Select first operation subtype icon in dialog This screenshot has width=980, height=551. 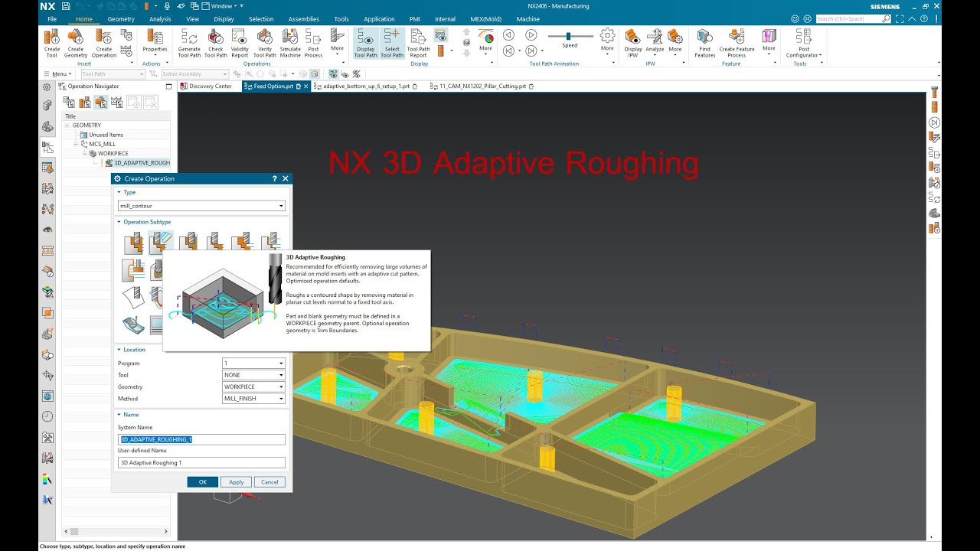134,243
